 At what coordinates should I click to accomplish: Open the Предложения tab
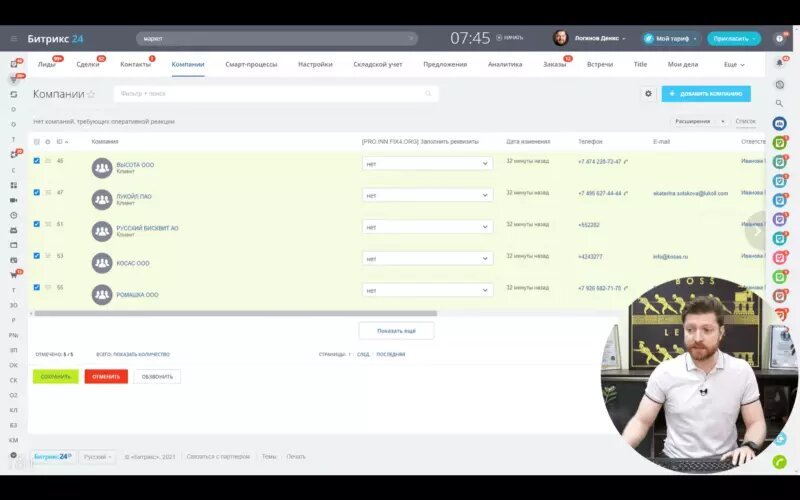click(x=445, y=64)
